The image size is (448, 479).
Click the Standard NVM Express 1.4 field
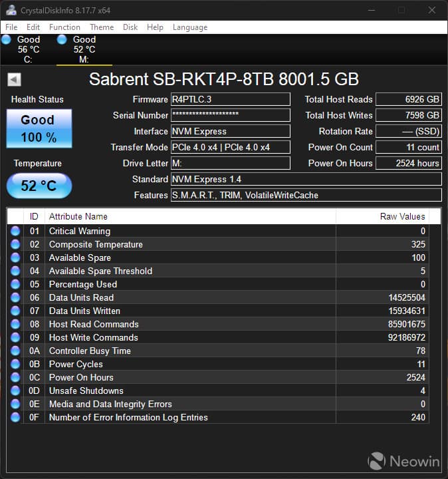[306, 179]
